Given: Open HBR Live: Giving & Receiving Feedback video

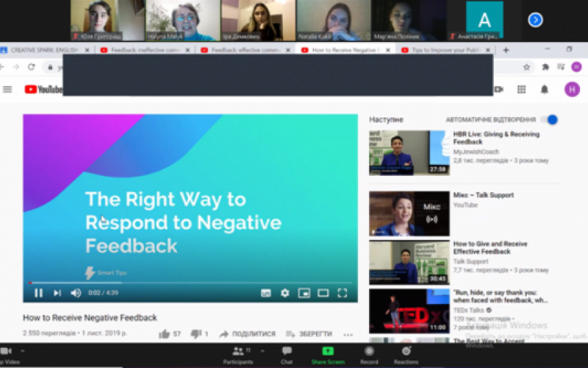Looking at the screenshot, I should [x=496, y=138].
